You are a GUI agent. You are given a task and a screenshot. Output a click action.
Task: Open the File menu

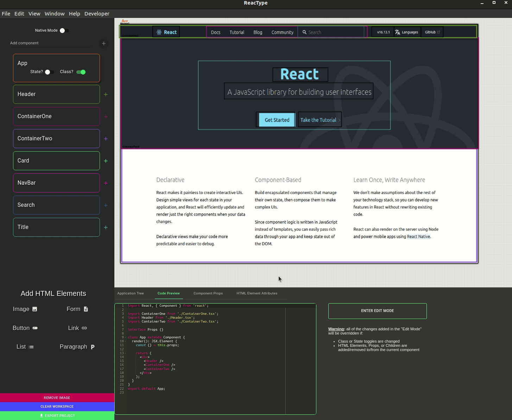tap(6, 14)
